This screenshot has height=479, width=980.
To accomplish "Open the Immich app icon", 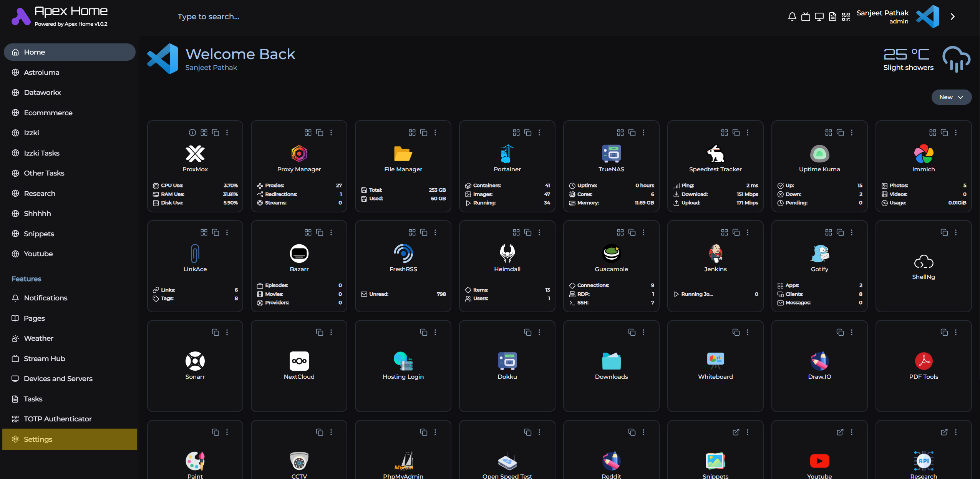I will tap(923, 154).
